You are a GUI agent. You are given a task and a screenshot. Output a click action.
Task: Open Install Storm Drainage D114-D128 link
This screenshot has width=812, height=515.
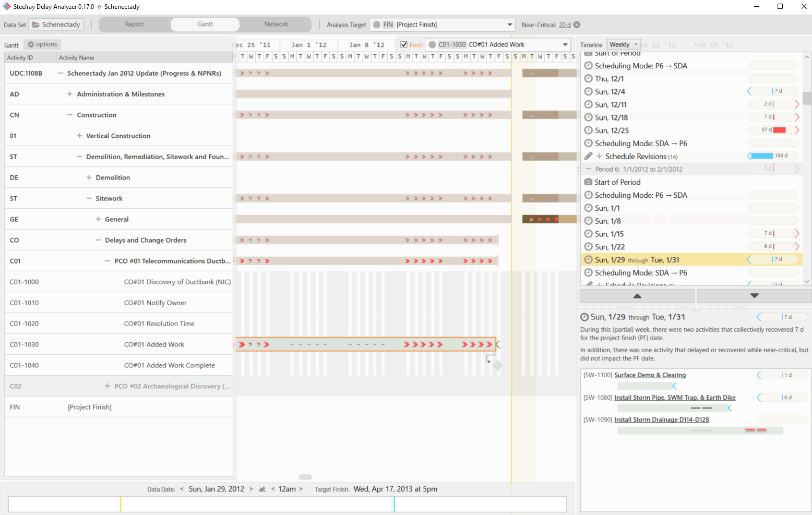pos(661,420)
